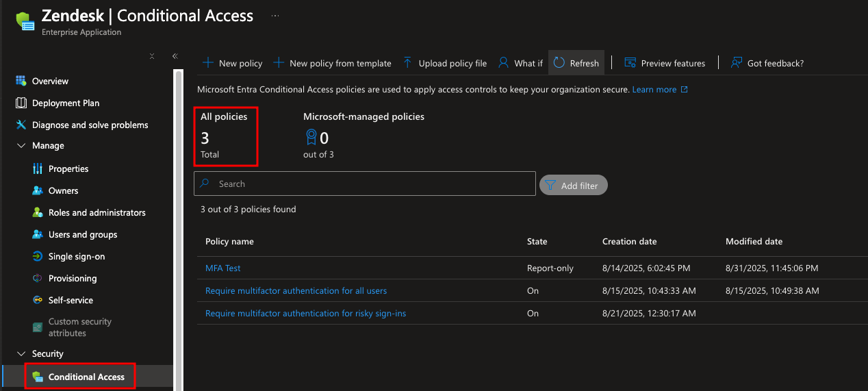Create New policy from template
Viewport: 868px width, 391px height.
click(332, 63)
